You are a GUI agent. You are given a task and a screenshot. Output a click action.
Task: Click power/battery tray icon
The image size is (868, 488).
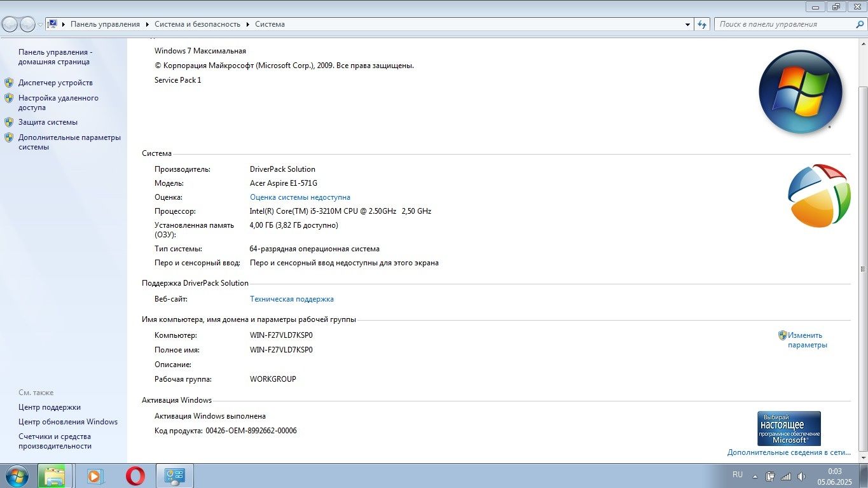(770, 476)
